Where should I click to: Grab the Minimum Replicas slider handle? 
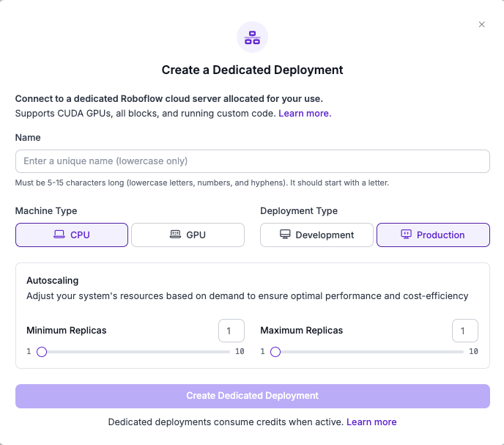click(x=42, y=352)
